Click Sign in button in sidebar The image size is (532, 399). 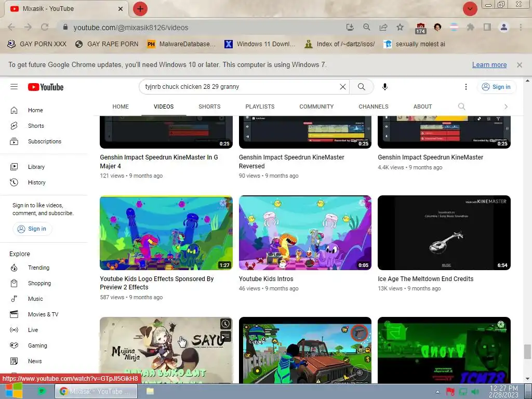[32, 229]
